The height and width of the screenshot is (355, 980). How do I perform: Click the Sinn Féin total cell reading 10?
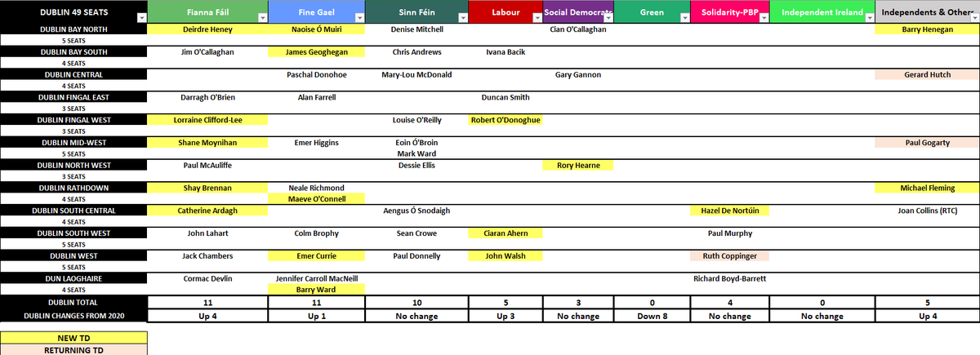[x=417, y=303]
